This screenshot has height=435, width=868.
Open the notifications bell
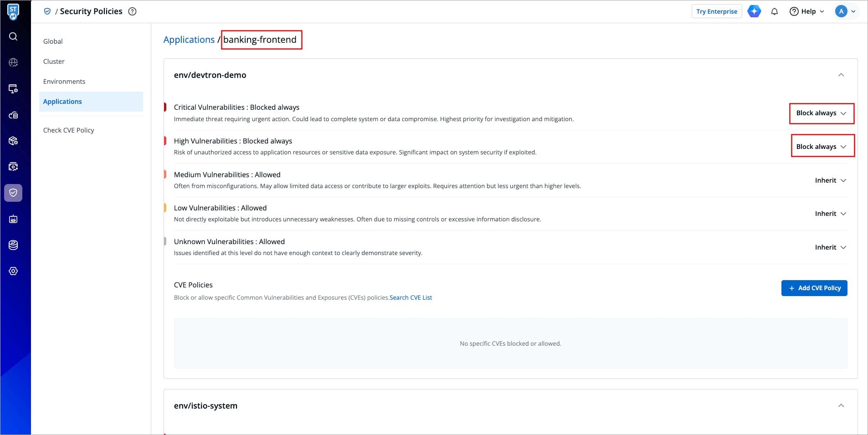tap(774, 11)
